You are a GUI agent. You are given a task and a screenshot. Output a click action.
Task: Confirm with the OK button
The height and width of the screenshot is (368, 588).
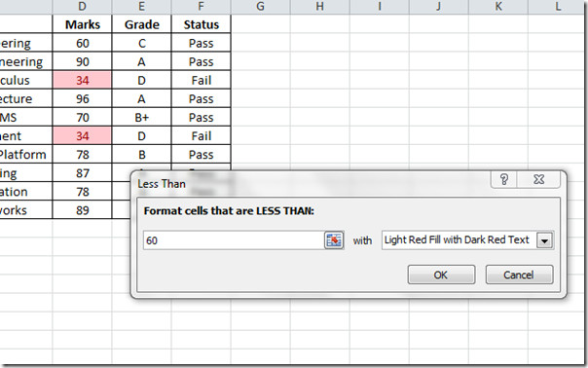[x=441, y=275]
